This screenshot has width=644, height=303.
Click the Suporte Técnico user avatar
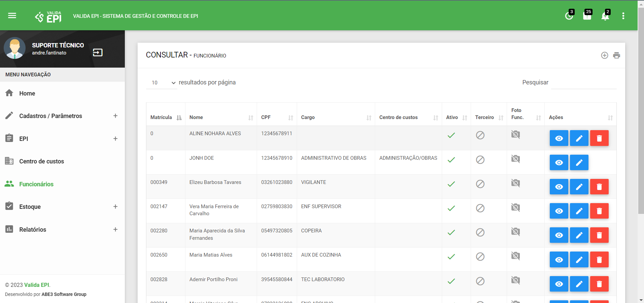click(x=14, y=48)
